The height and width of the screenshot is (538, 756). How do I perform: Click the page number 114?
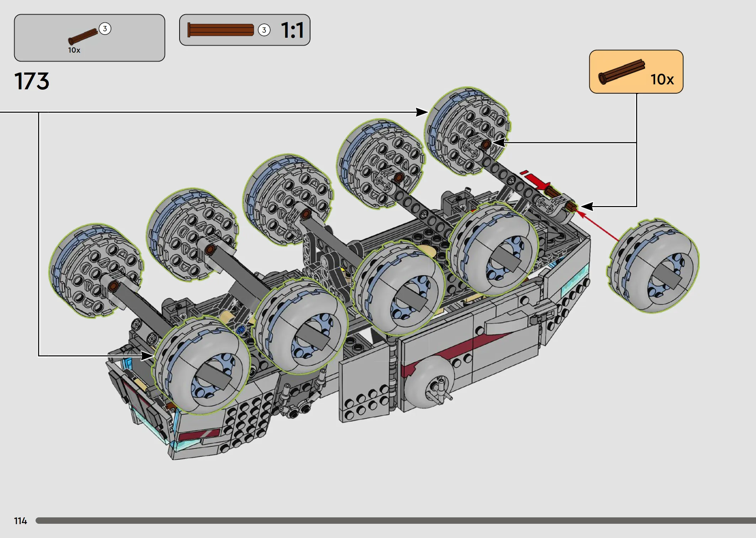(x=20, y=521)
